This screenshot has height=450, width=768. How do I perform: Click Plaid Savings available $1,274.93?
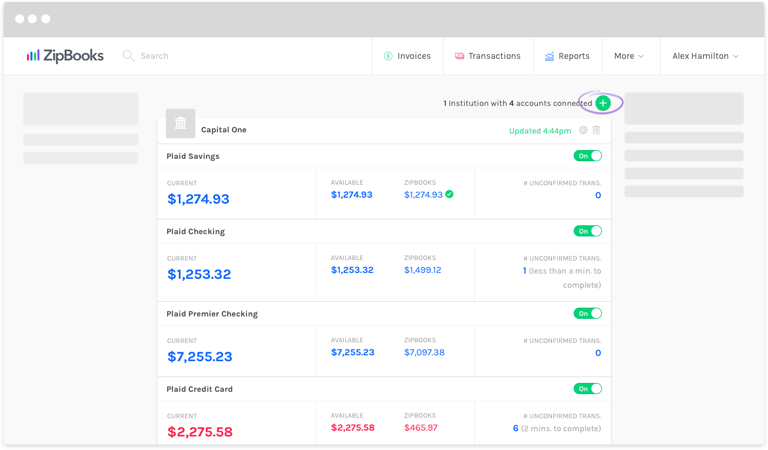coord(352,194)
